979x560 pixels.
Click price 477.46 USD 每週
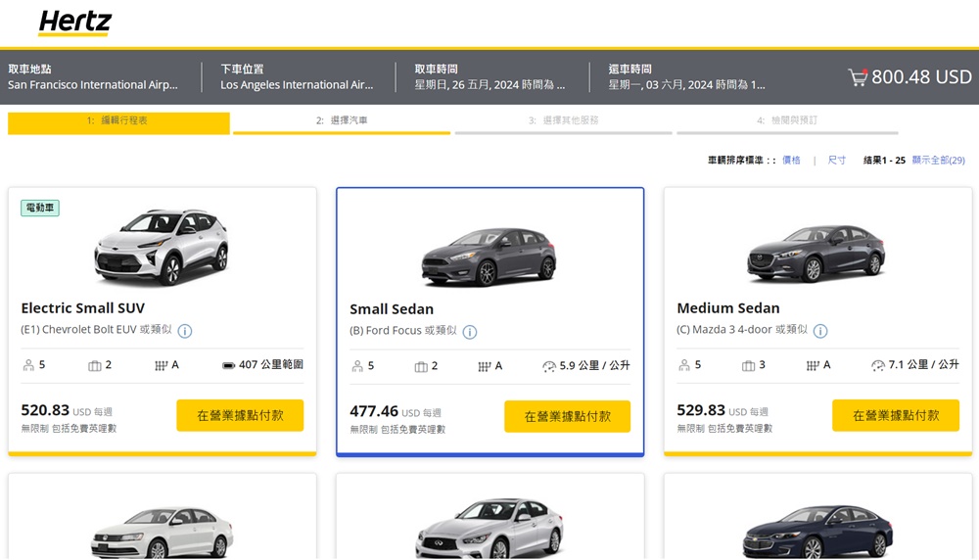click(396, 412)
